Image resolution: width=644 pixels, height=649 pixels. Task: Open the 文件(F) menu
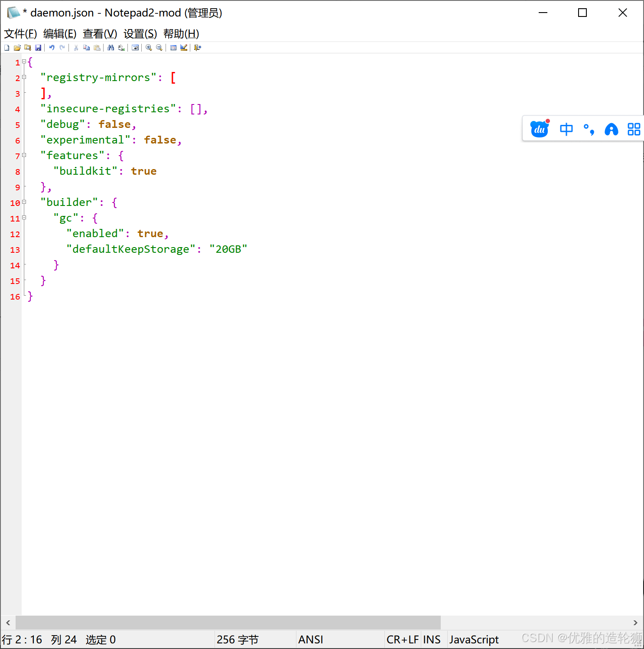point(20,34)
